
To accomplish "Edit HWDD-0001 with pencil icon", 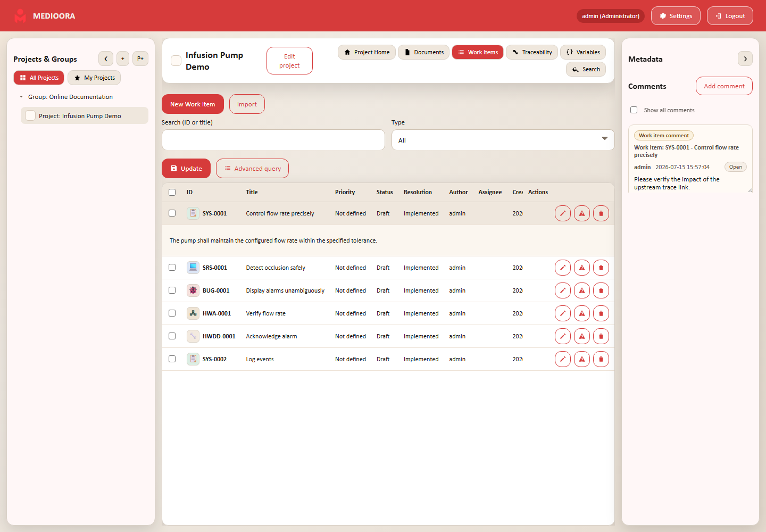I will point(563,336).
